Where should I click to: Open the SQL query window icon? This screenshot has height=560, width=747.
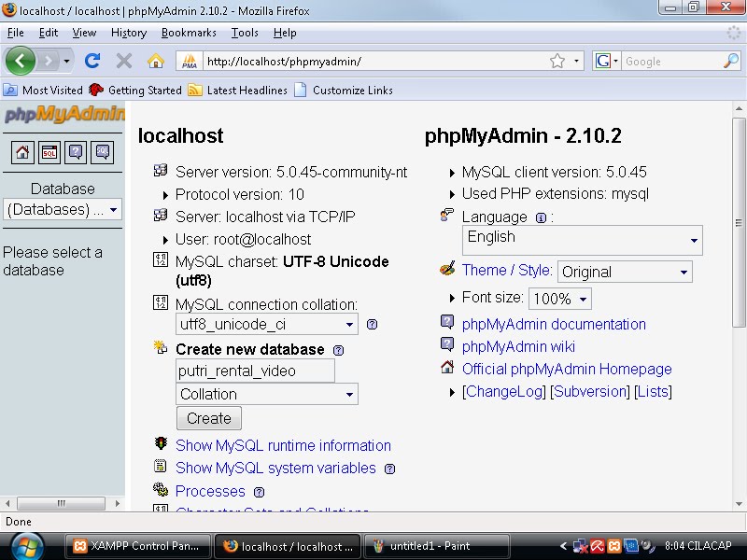click(49, 152)
